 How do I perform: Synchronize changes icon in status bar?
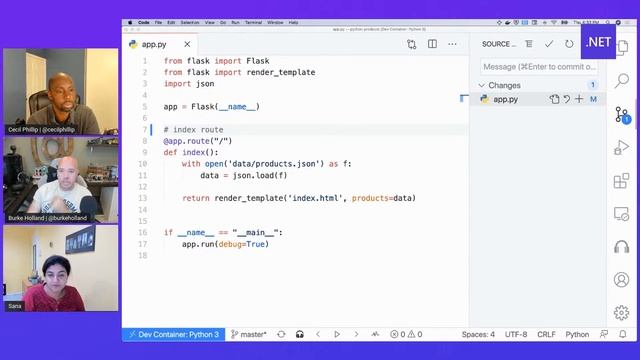[281, 334]
